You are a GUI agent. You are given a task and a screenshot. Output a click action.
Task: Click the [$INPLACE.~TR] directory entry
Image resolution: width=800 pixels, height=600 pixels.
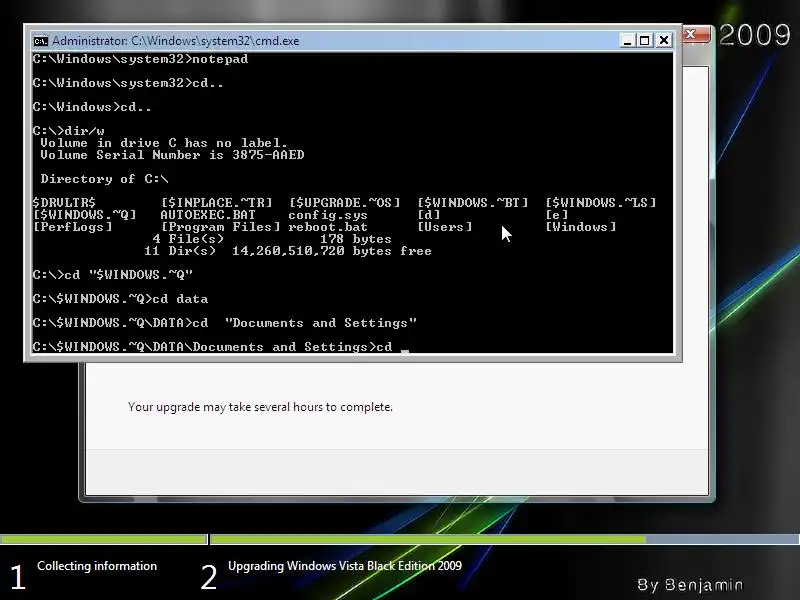(216, 203)
